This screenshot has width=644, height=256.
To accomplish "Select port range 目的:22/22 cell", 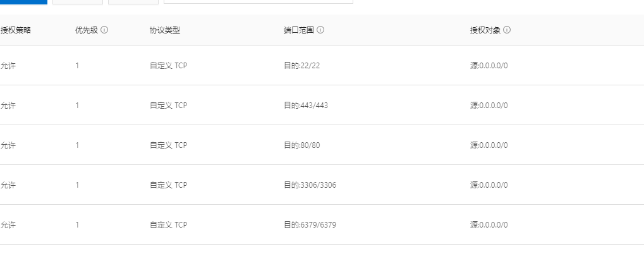I will point(301,65).
